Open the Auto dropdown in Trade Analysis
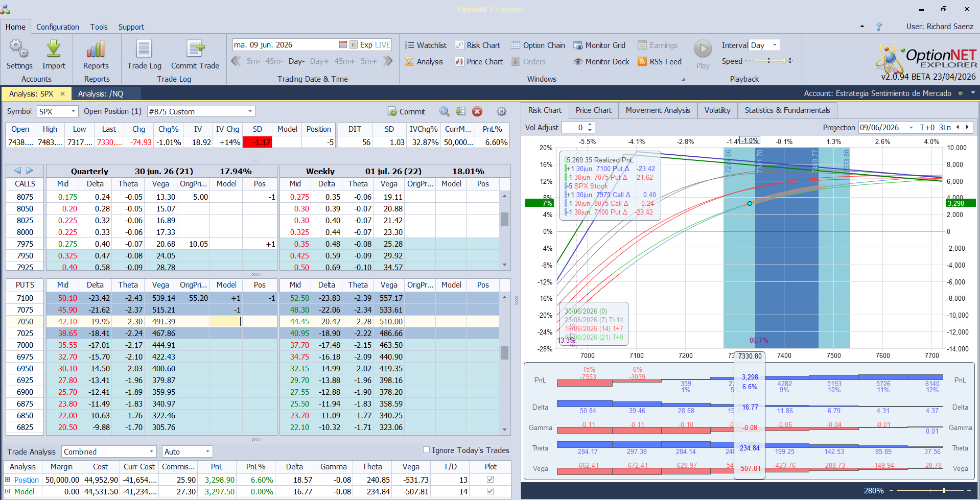 pyautogui.click(x=207, y=452)
